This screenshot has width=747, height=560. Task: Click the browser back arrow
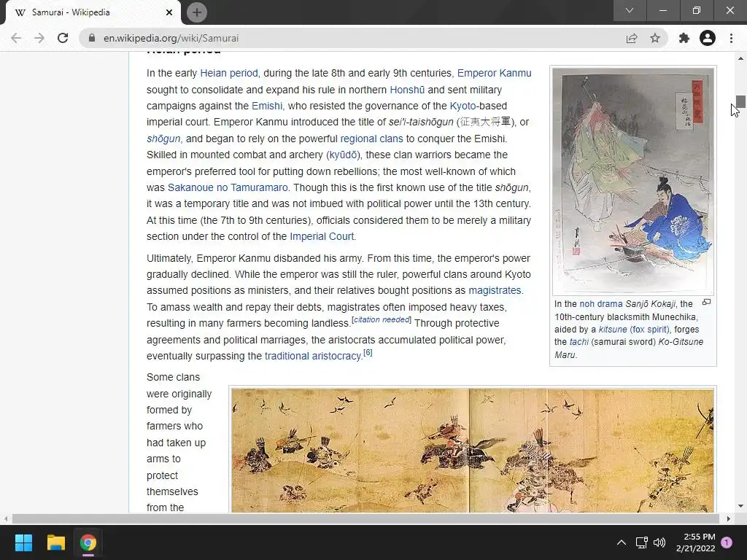[x=16, y=38]
